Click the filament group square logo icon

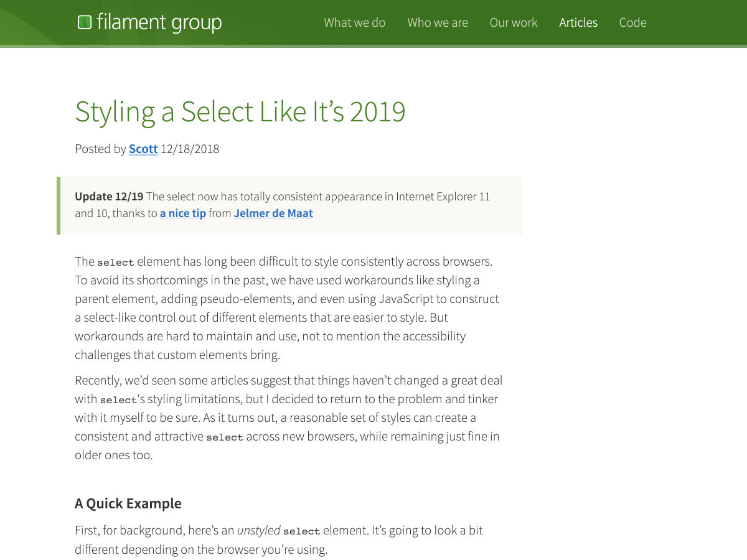pos(84,22)
